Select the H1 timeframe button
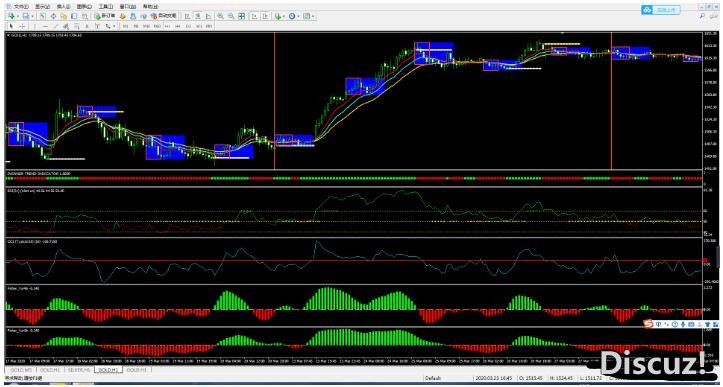 tap(167, 26)
